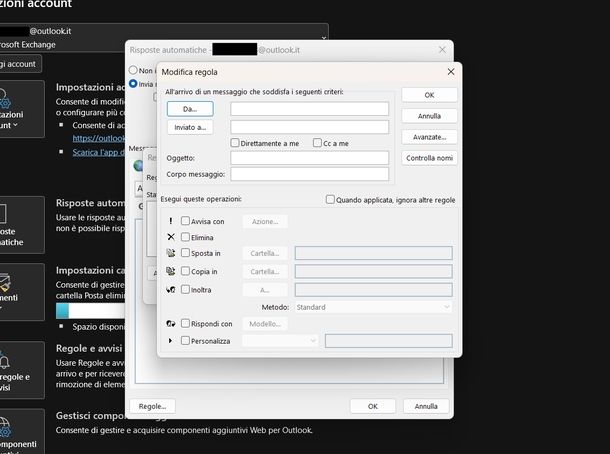610x454 pixels.
Task: Select the Invia risposte automatiche radio button
Action: 133,84
